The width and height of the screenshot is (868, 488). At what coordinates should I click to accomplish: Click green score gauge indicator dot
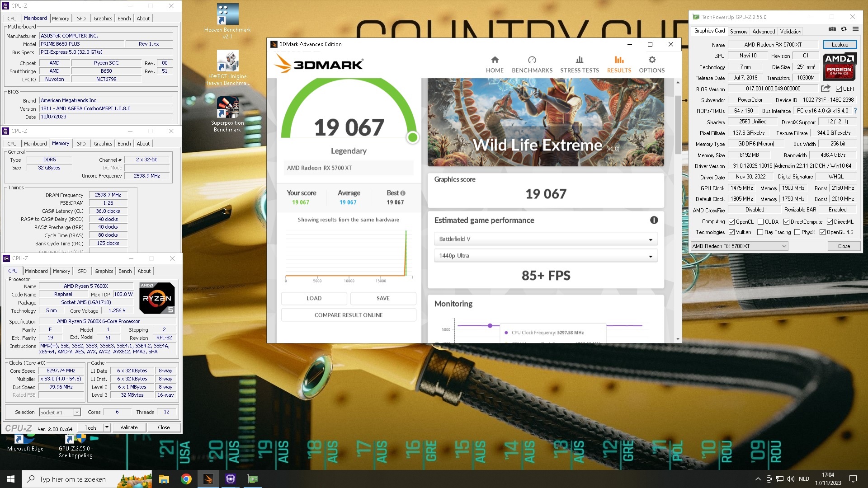[x=412, y=137]
